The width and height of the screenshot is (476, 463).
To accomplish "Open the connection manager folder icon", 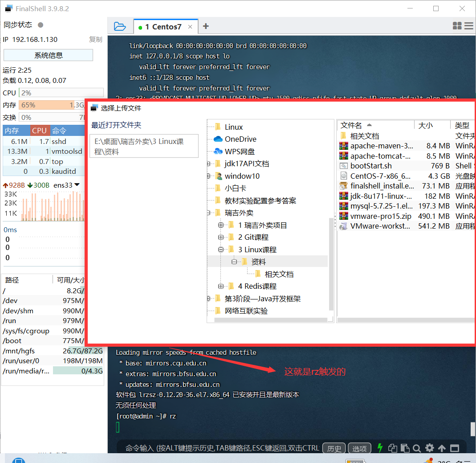I will click(120, 26).
